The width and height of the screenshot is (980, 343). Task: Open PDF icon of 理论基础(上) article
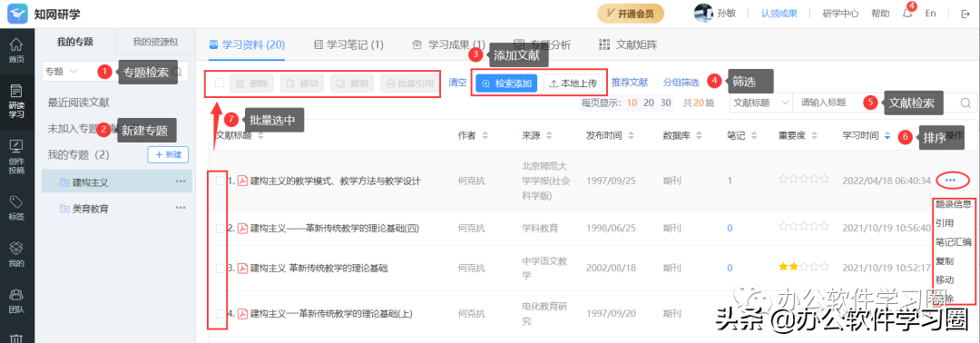[242, 314]
